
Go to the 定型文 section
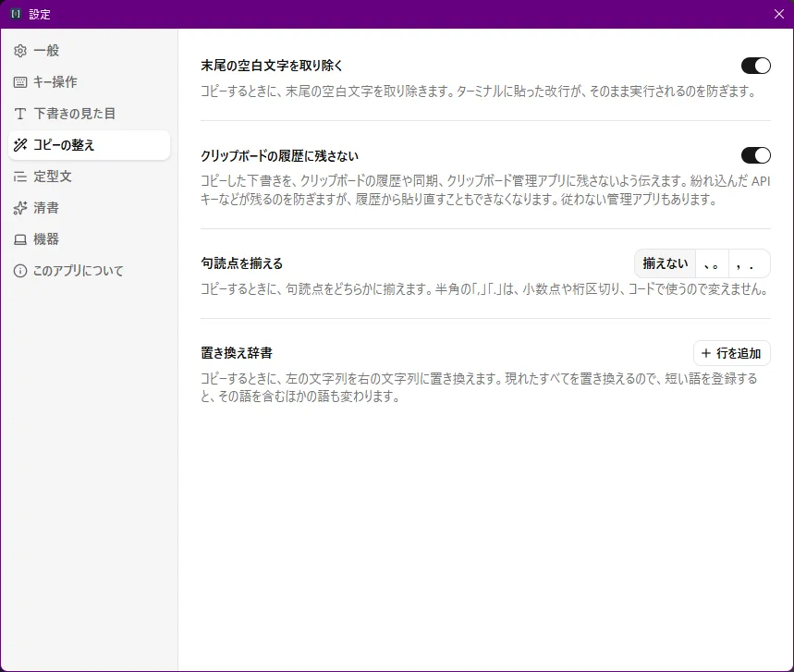(x=89, y=177)
